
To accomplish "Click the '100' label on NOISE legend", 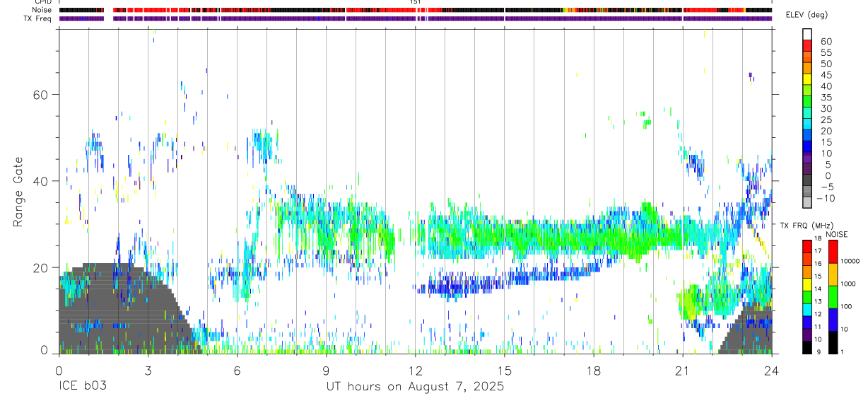I will pos(846,306).
